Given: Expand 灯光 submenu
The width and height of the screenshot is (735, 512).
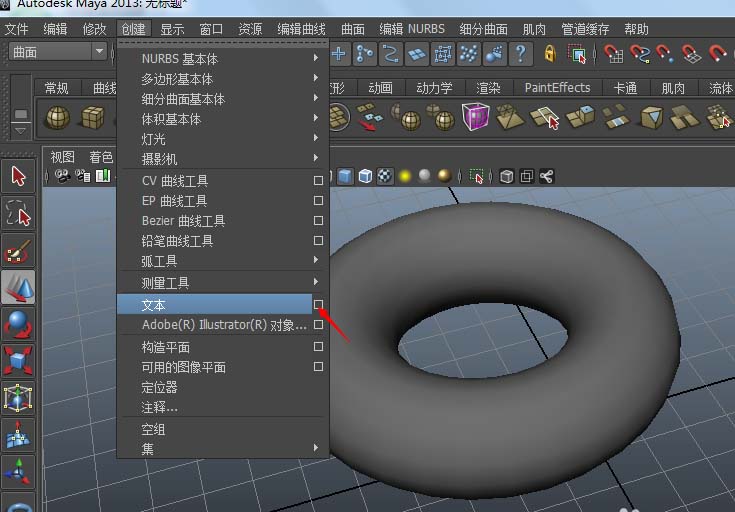Looking at the screenshot, I should click(x=222, y=139).
